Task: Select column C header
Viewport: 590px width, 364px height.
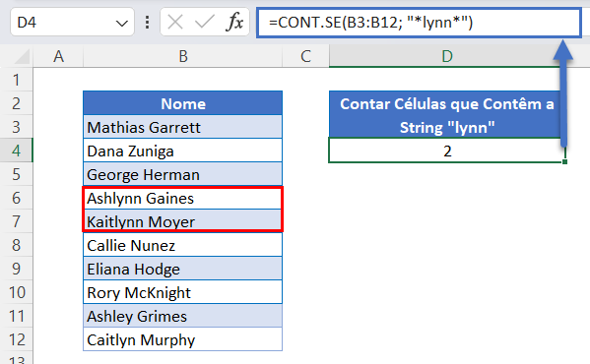Action: click(305, 56)
